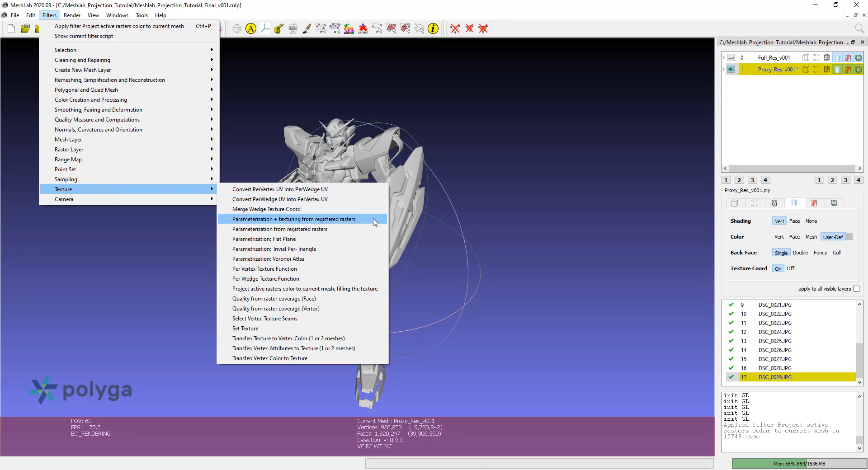
Task: Expand the Full_Res_v001 layer tree
Action: (723, 57)
